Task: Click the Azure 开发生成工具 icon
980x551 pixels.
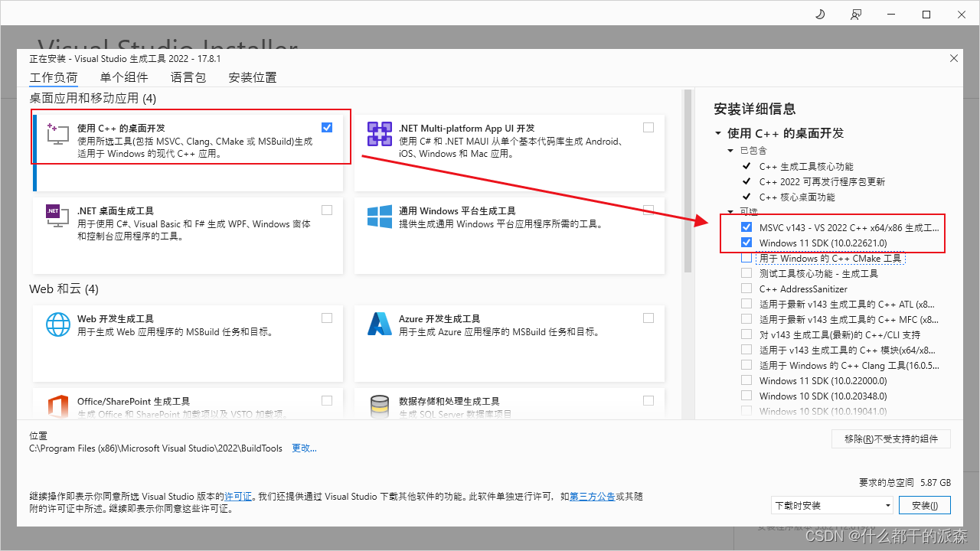Action: [x=380, y=324]
